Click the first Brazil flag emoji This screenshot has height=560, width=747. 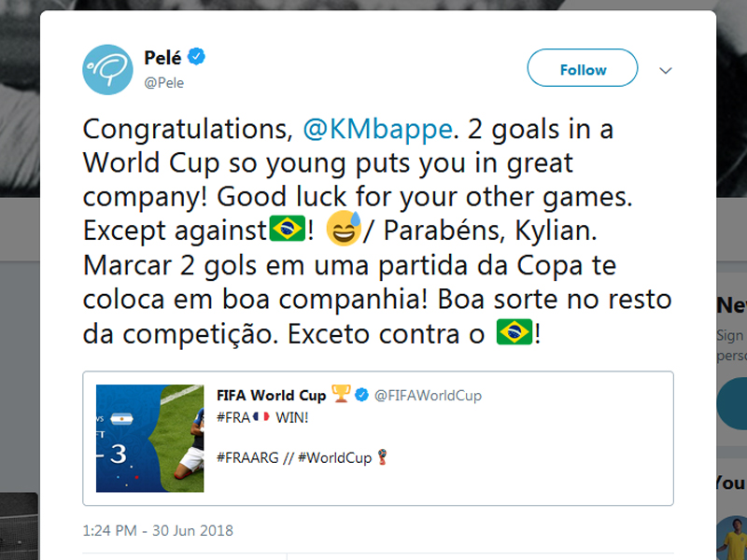(x=287, y=228)
